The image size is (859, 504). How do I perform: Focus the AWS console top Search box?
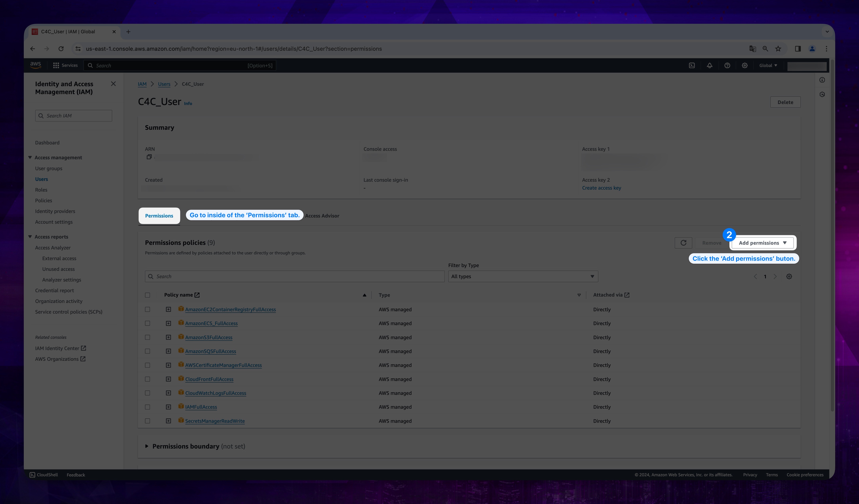180,65
